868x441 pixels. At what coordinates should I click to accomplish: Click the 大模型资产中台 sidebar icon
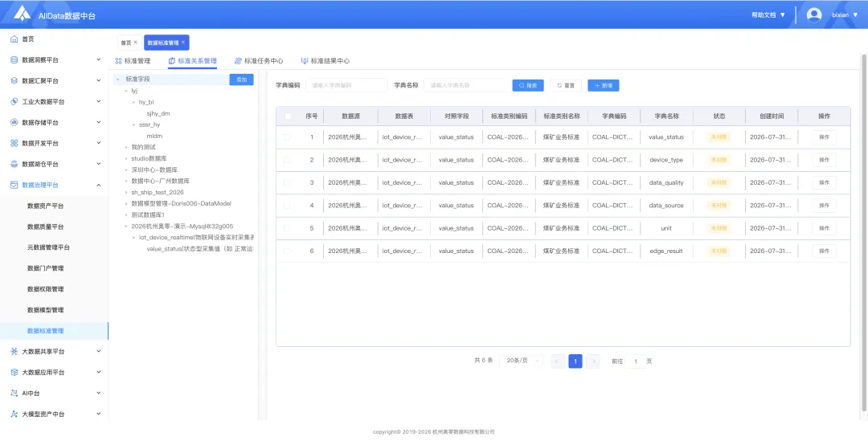14,414
